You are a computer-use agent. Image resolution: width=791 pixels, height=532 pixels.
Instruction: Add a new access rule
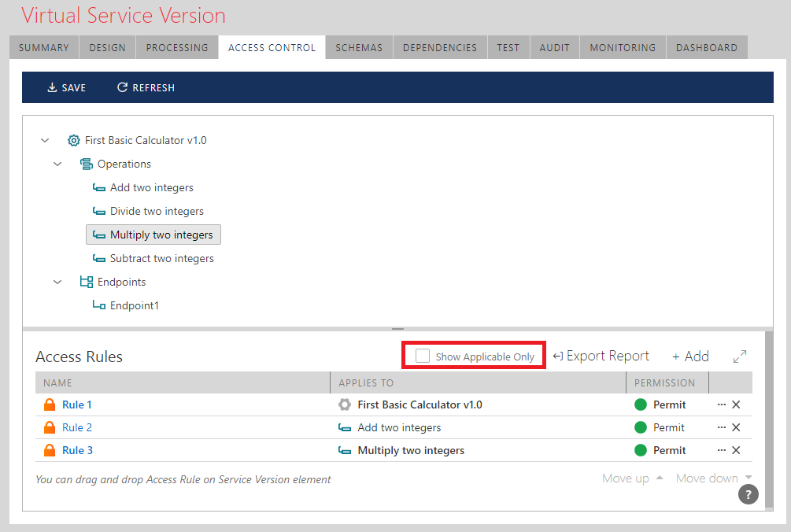coord(690,357)
